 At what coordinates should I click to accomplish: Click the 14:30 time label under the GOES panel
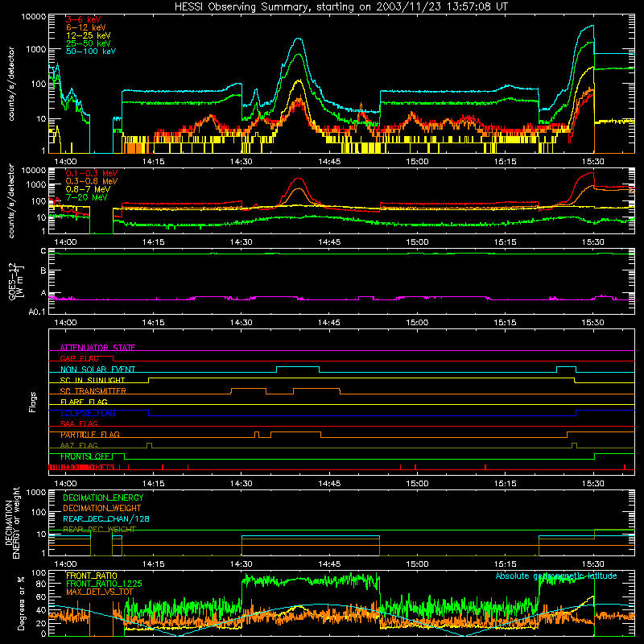pos(242,323)
